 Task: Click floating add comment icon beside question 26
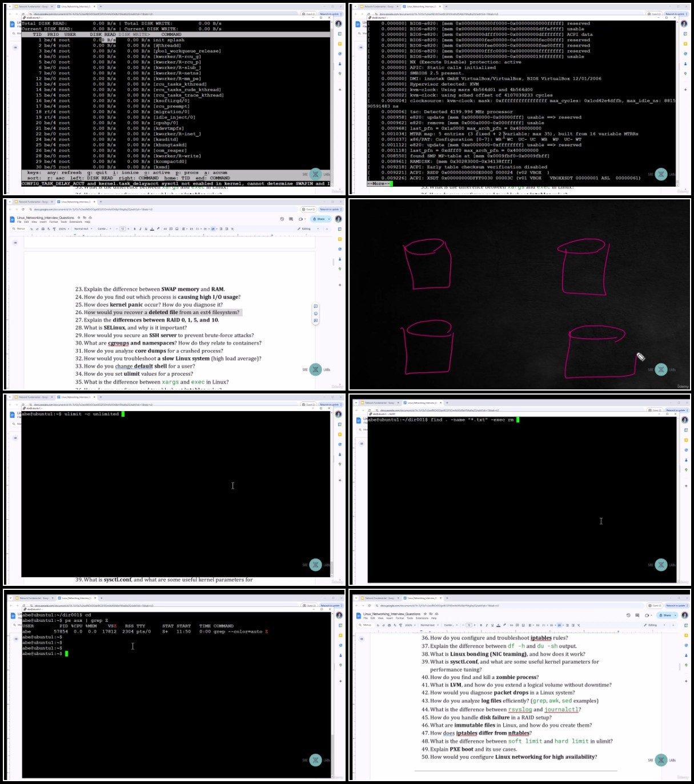coord(315,306)
